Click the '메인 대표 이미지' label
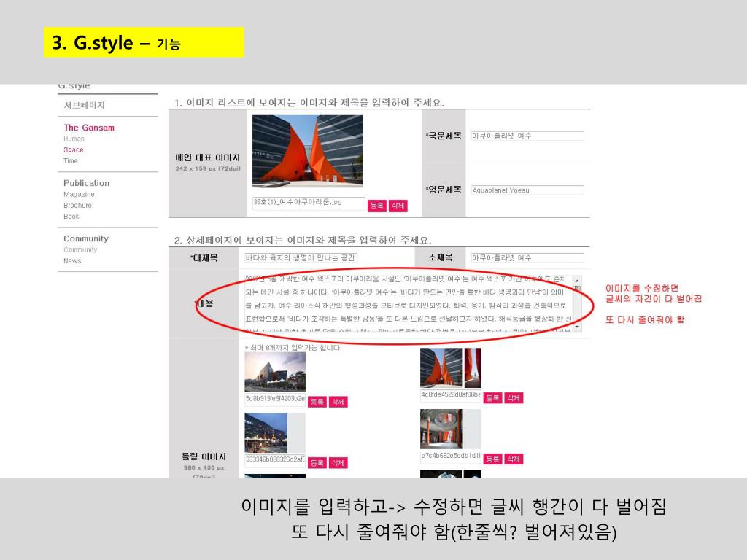Image resolution: width=747 pixels, height=560 pixels. pos(208,157)
